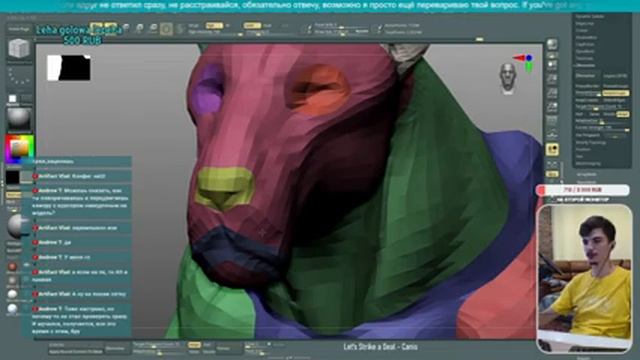This screenshot has height=360, width=640.
Task: Toggle the highlighted Adapt button in bottom shelf
Action: 194,345
